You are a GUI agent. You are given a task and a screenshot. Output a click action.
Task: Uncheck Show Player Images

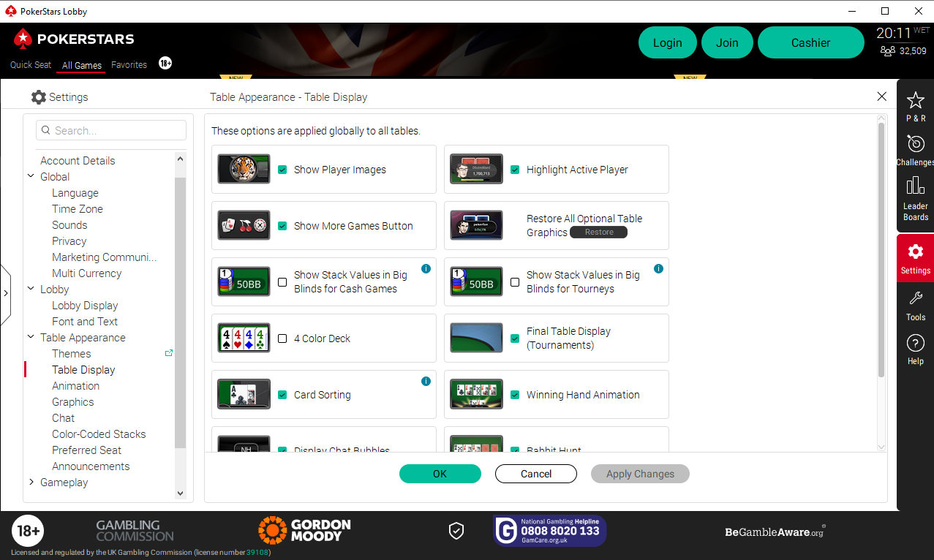[x=282, y=170]
